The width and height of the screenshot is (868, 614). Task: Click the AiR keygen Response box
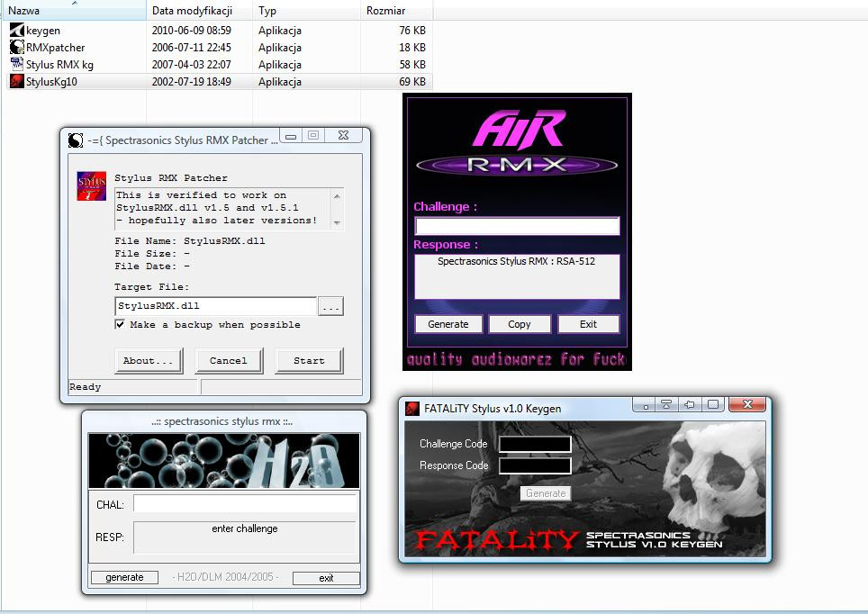coord(517,276)
